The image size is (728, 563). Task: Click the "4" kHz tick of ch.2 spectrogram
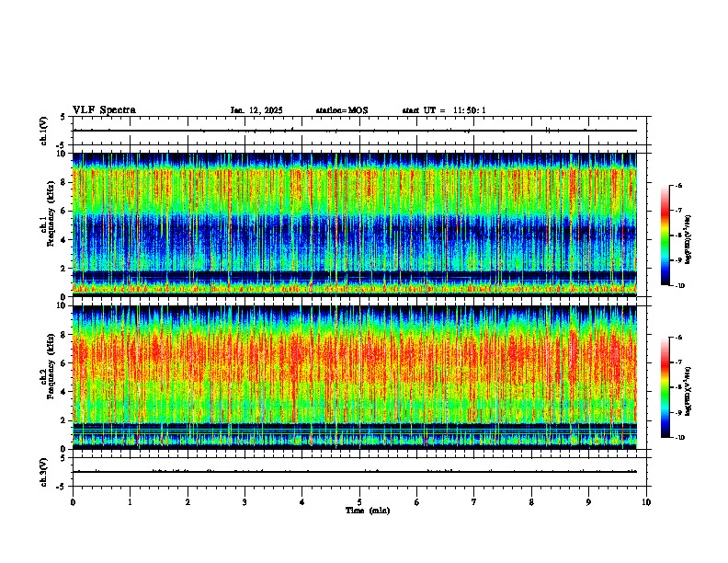[x=64, y=392]
